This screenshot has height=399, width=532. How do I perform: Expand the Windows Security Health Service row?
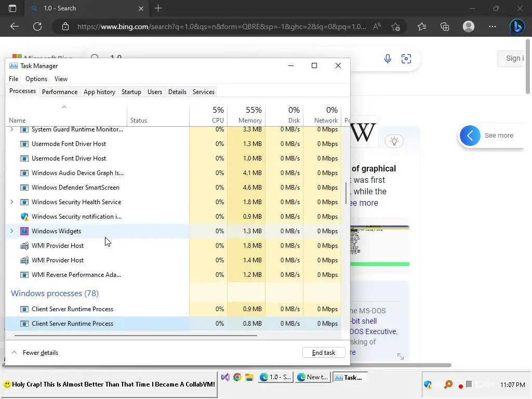(x=12, y=202)
